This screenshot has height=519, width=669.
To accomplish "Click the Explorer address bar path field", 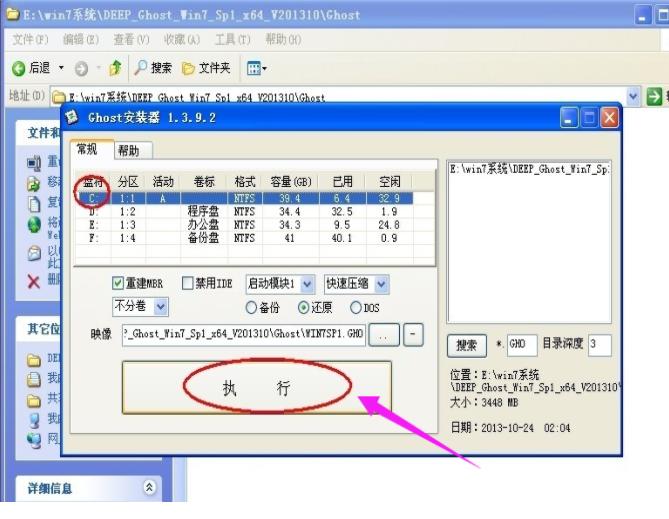I will [x=339, y=97].
